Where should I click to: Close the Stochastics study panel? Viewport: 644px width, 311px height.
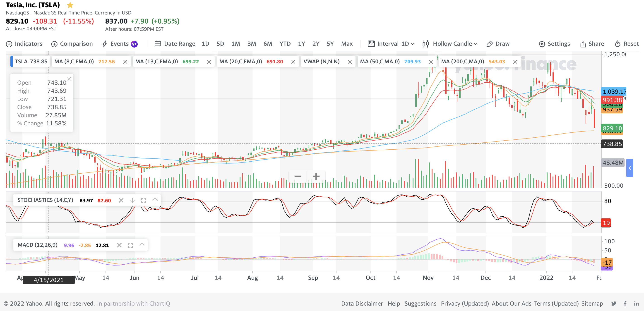(x=121, y=200)
